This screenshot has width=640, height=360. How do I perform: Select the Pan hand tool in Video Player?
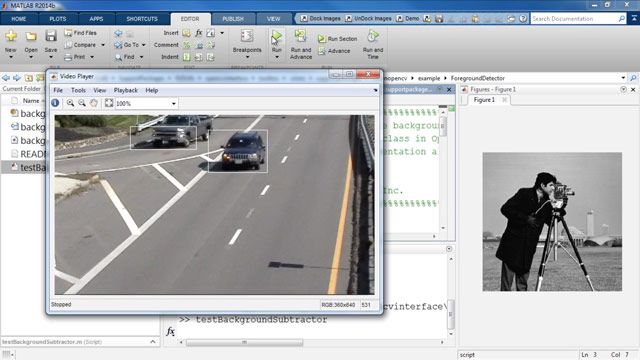coord(93,103)
